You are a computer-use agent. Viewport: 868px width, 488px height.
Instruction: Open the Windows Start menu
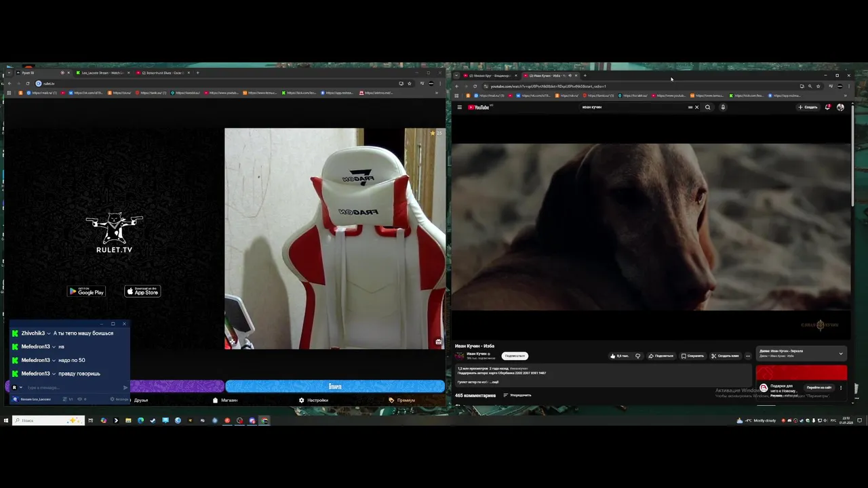coord(5,420)
